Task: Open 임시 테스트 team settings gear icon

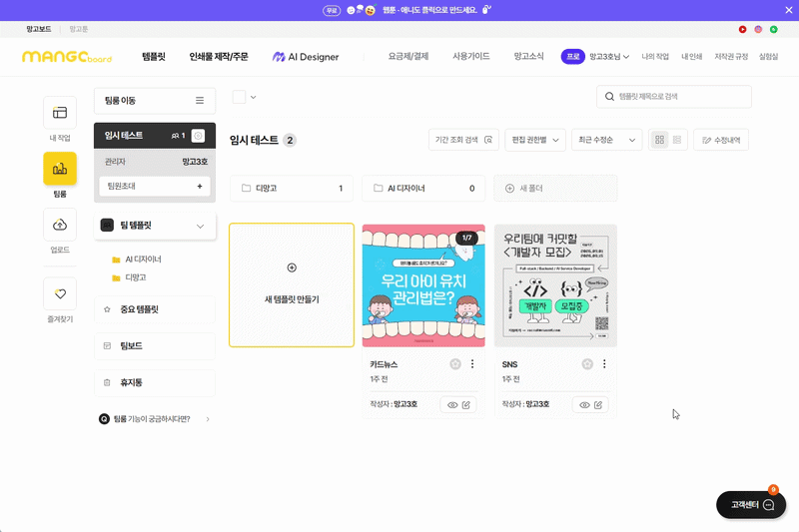Action: tap(198, 136)
